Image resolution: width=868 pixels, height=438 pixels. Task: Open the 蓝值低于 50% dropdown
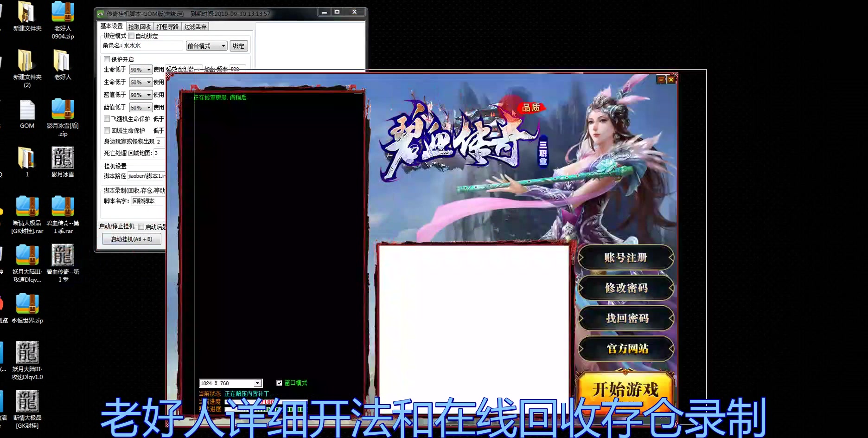pyautogui.click(x=140, y=107)
